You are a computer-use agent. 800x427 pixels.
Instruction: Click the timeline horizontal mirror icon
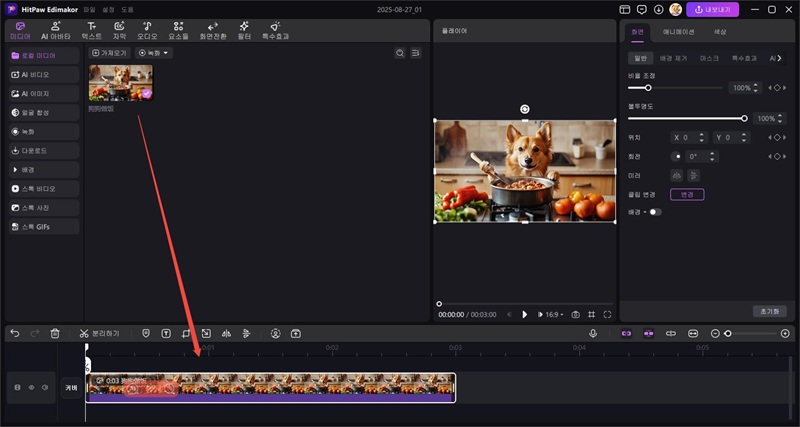[227, 334]
